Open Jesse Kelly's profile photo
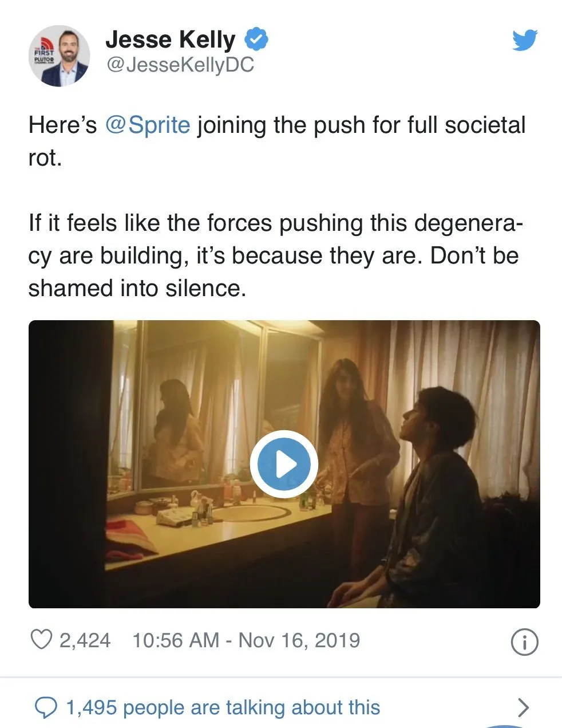The image size is (562, 728). (x=60, y=56)
